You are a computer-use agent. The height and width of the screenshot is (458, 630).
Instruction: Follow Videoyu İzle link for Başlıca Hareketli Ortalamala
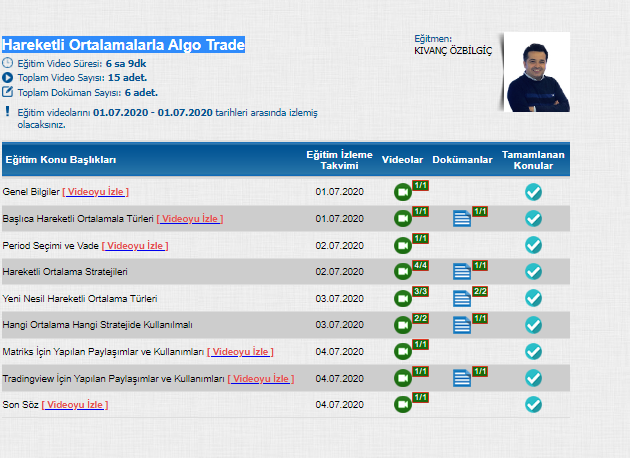[x=190, y=219]
